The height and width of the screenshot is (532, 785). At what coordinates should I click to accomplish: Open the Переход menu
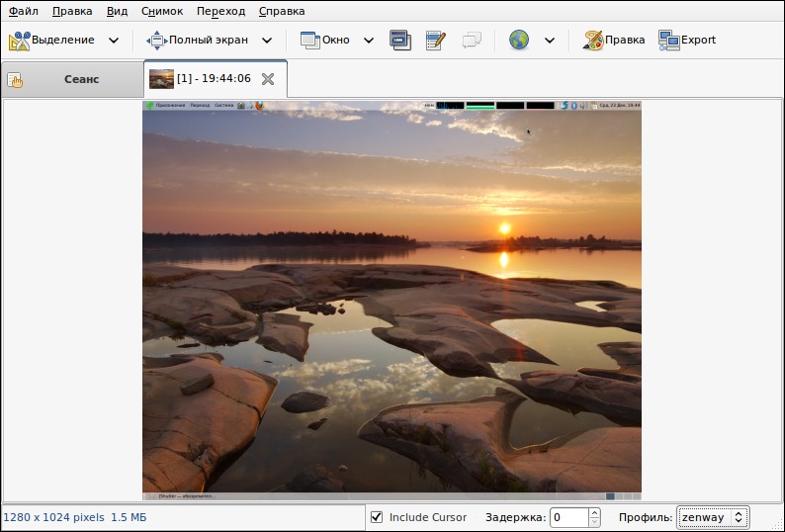point(220,11)
